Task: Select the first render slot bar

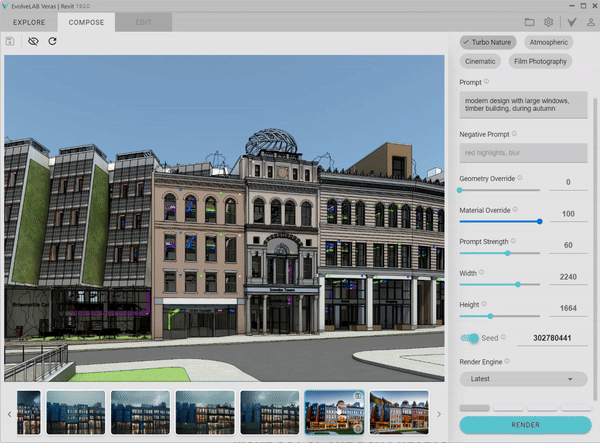Action: pyautogui.click(x=474, y=408)
